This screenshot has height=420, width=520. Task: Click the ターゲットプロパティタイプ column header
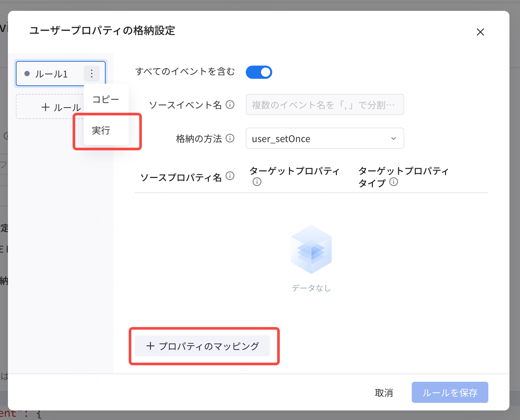click(x=404, y=177)
